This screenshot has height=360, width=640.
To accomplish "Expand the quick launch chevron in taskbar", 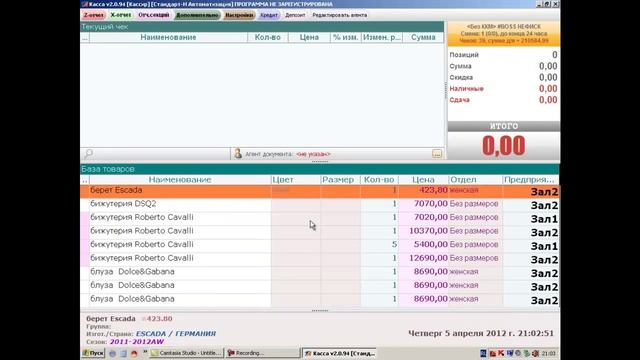I will coord(145,352).
